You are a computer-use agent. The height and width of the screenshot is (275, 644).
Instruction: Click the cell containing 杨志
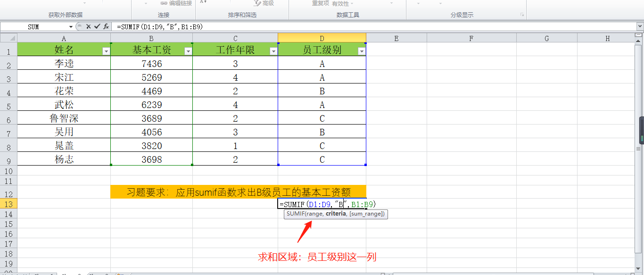[64, 159]
